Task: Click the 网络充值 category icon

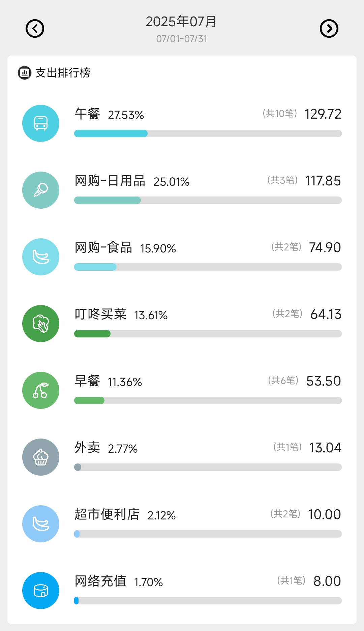Action: click(41, 591)
